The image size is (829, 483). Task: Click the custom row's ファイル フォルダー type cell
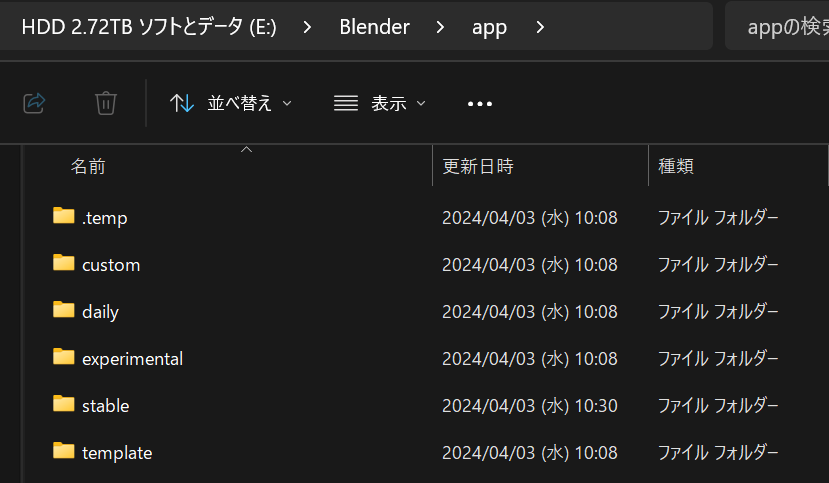(x=718, y=265)
